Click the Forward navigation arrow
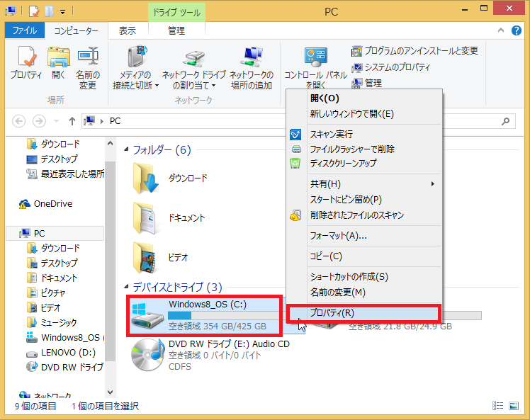This screenshot has height=420, width=530. (x=39, y=121)
